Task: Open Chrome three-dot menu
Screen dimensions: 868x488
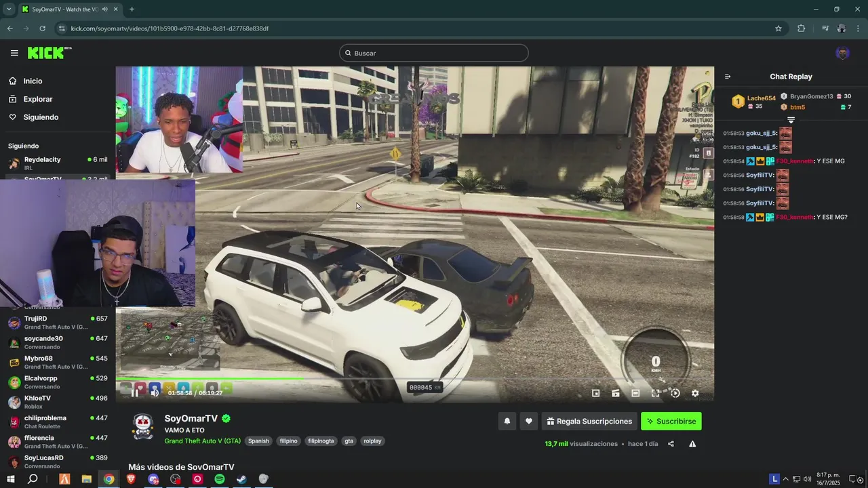Action: pyautogui.click(x=859, y=28)
